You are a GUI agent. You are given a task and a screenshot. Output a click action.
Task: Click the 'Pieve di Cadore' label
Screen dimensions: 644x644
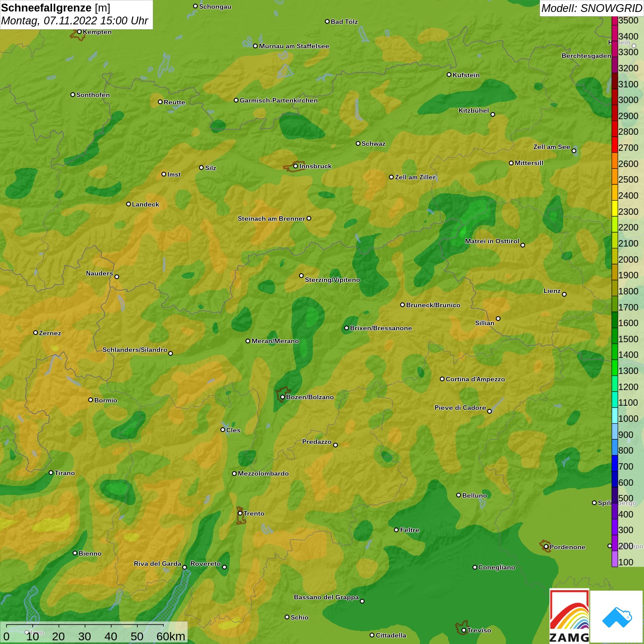click(x=460, y=408)
